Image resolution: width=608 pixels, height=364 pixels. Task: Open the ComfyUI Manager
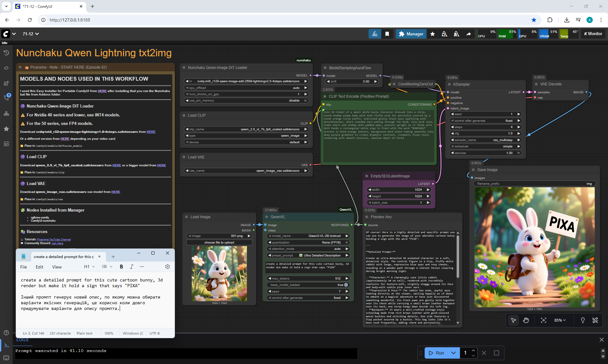click(411, 34)
